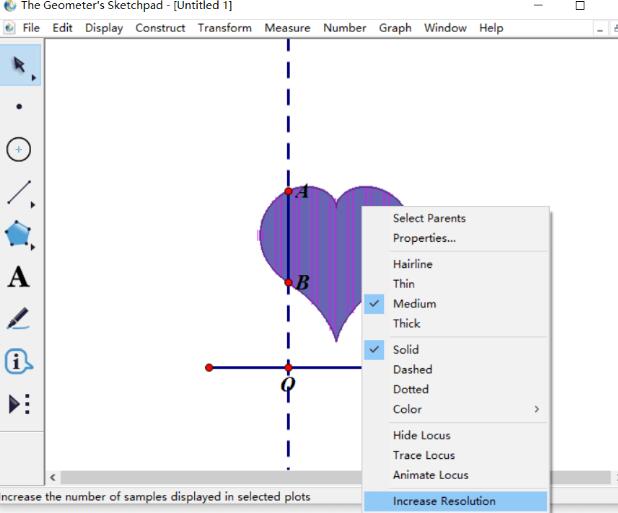
Task: Set line width to Thick
Action: click(456, 323)
